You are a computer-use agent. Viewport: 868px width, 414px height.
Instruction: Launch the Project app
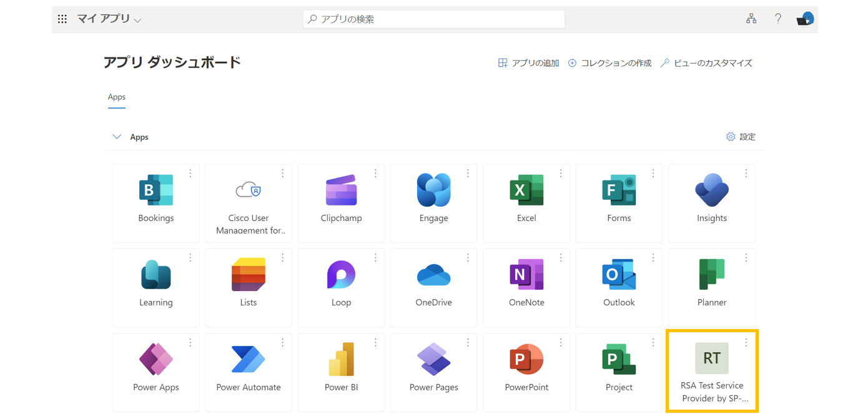pos(619,372)
